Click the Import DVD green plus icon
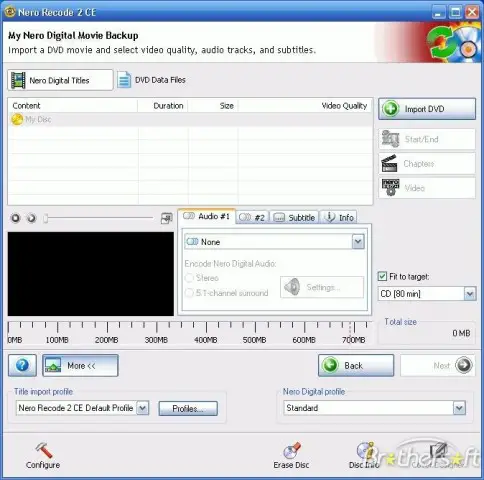This screenshot has width=484, height=480. pyautogui.click(x=391, y=109)
